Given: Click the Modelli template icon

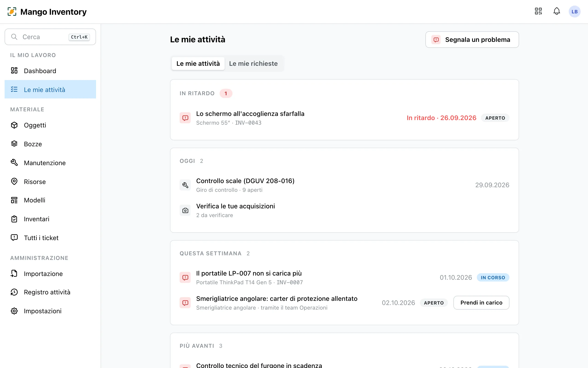Looking at the screenshot, I should point(14,200).
